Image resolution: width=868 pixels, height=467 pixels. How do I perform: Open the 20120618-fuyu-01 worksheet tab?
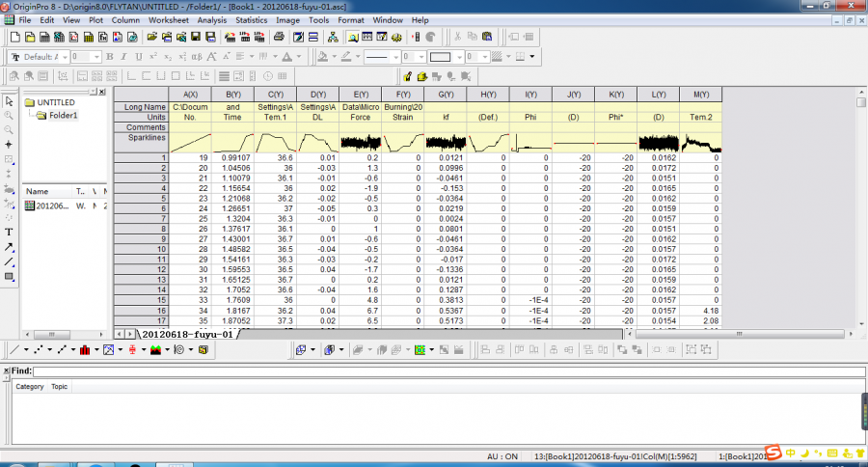coord(189,334)
